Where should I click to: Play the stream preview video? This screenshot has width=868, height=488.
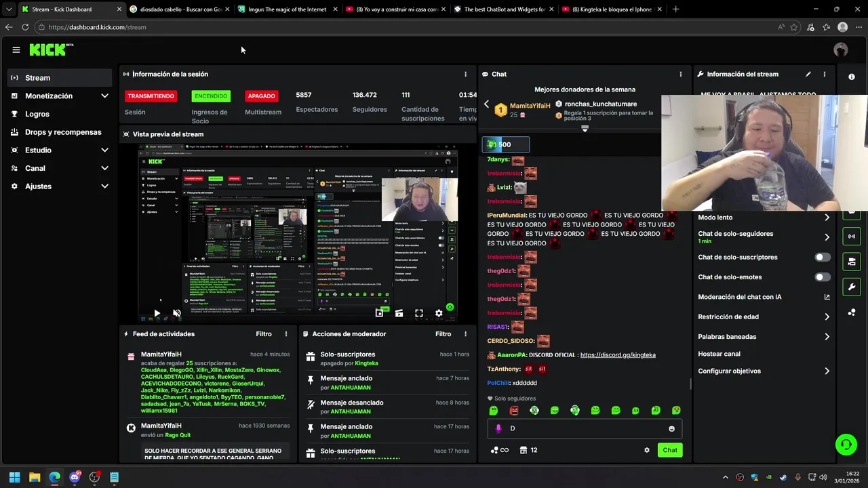[x=157, y=313]
